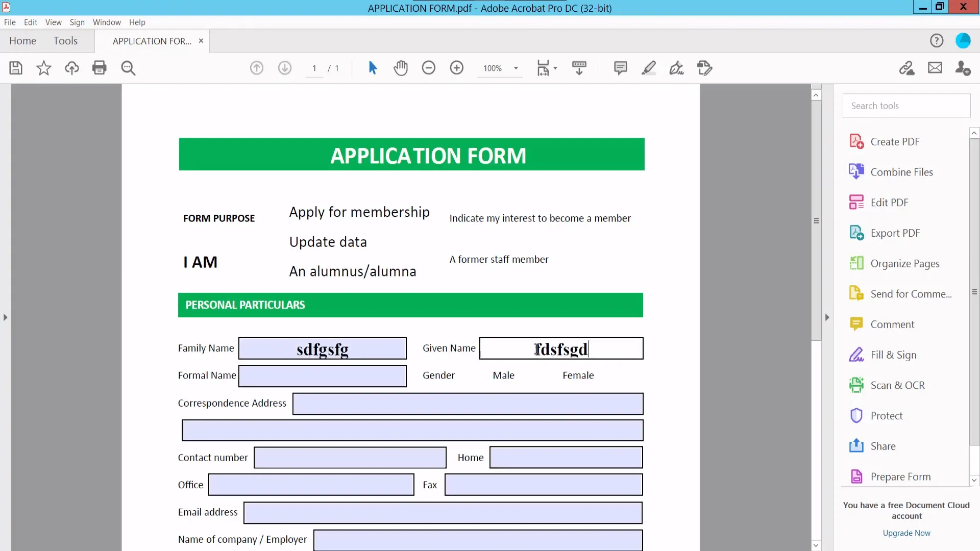
Task: Open the Fill & Sign tool
Action: (894, 355)
